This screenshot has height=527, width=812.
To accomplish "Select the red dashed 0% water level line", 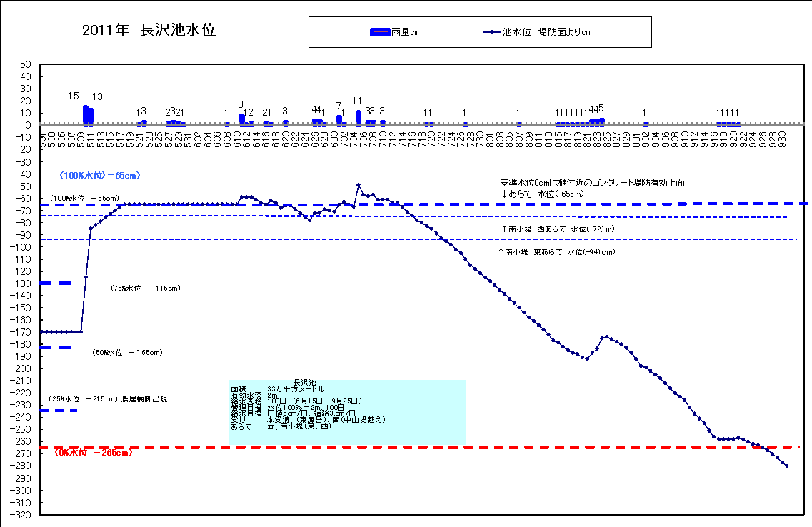I will (x=500, y=447).
